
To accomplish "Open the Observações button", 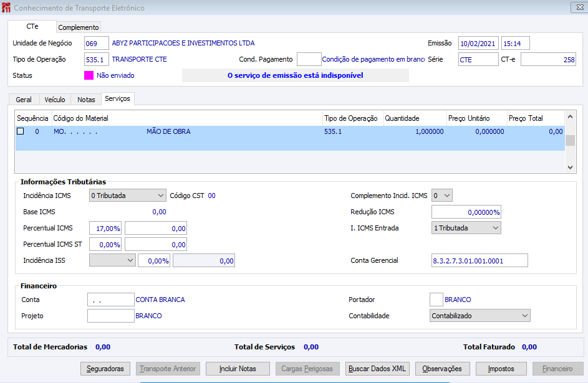I will pos(442,369).
